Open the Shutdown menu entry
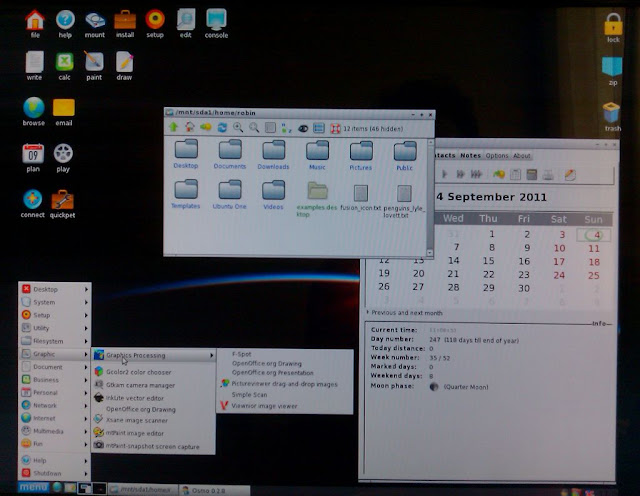Viewport: 640px width, 496px height. pyautogui.click(x=55, y=473)
